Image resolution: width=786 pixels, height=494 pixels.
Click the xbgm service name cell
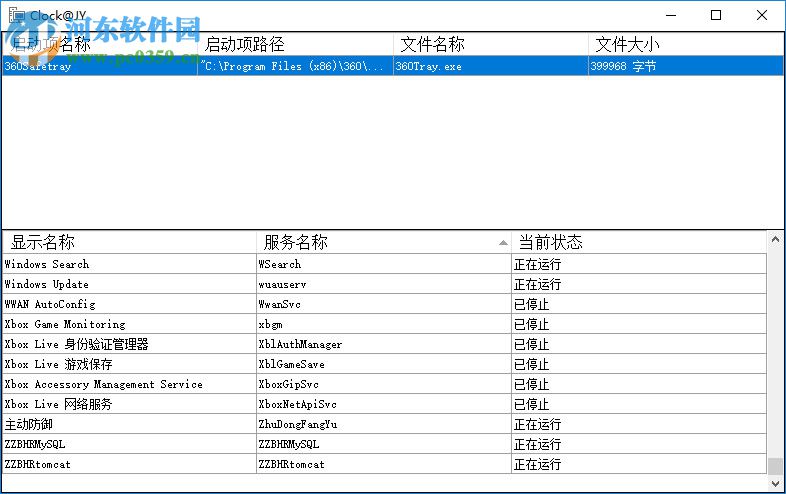click(384, 324)
